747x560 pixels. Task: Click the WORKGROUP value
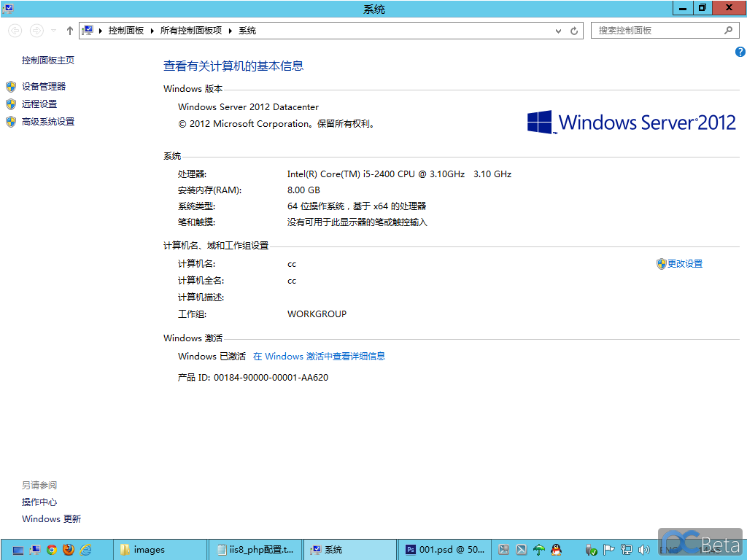(317, 314)
